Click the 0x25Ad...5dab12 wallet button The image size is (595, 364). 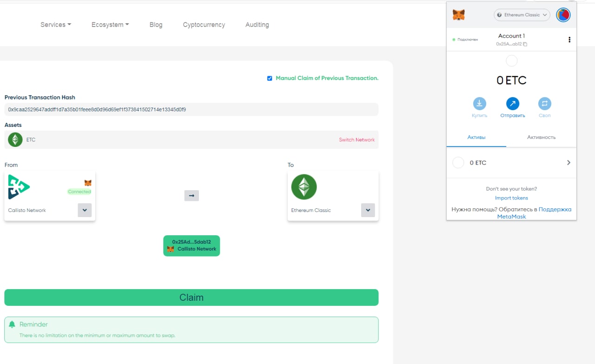(x=192, y=245)
